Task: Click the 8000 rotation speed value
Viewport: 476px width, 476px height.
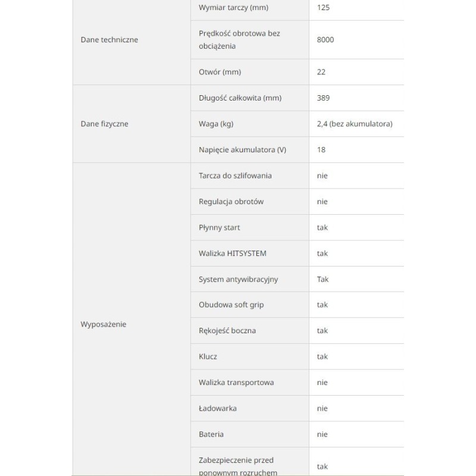Action: pyautogui.click(x=326, y=40)
